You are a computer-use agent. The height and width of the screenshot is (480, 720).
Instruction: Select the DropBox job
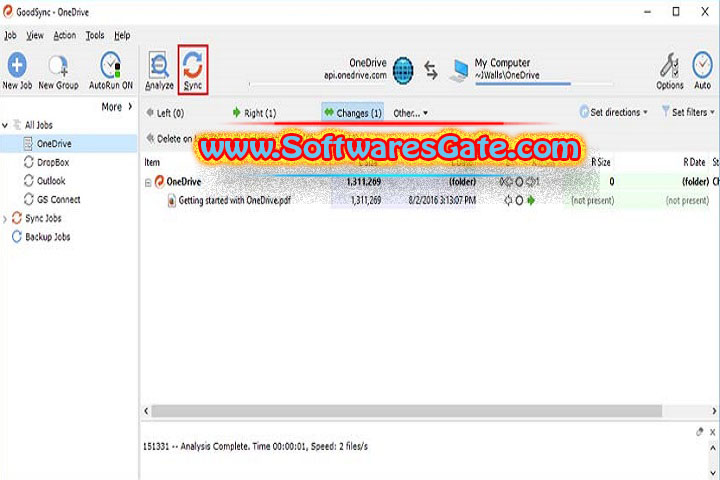coord(53,162)
